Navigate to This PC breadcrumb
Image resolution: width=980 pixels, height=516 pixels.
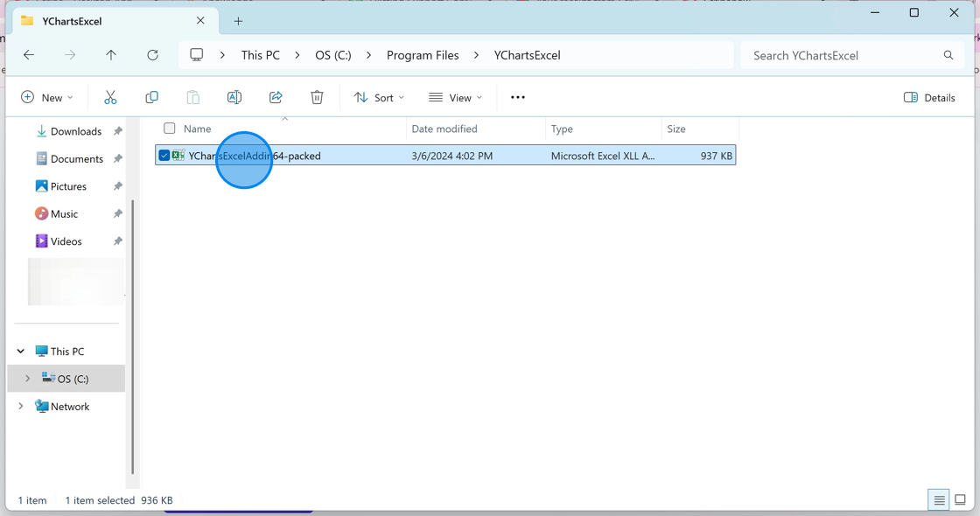pos(261,55)
